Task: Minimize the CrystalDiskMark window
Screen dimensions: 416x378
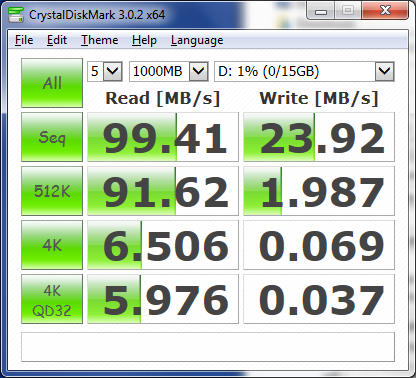Action: (321, 12)
